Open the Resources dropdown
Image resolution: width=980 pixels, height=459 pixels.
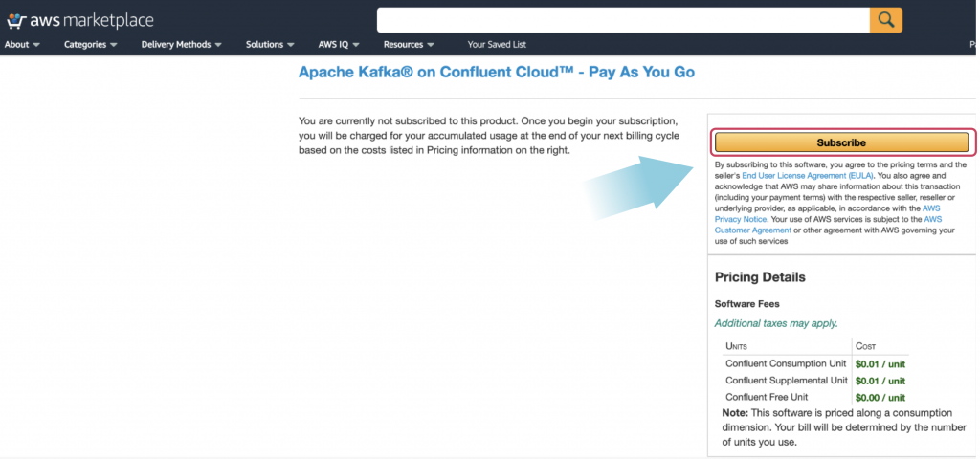[409, 44]
